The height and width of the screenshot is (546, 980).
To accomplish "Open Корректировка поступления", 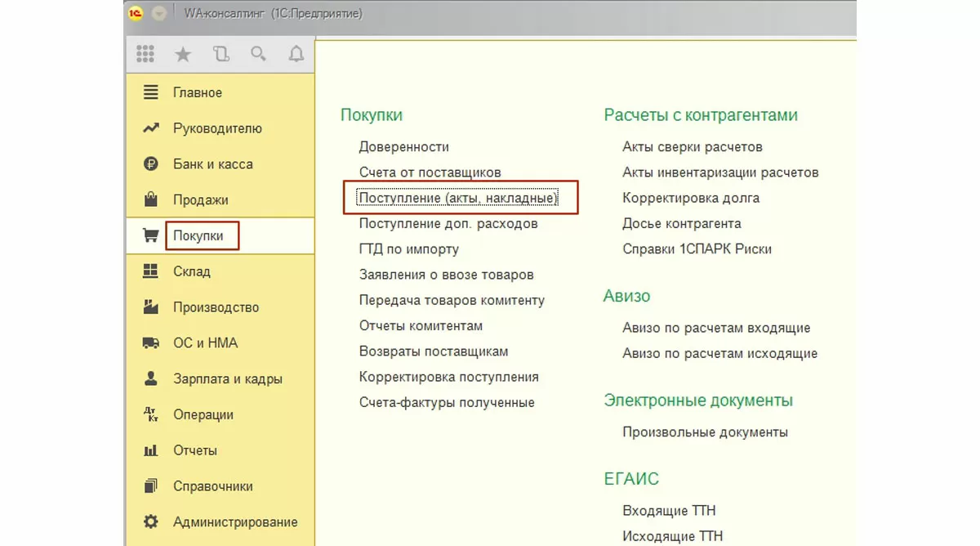I will (x=449, y=377).
